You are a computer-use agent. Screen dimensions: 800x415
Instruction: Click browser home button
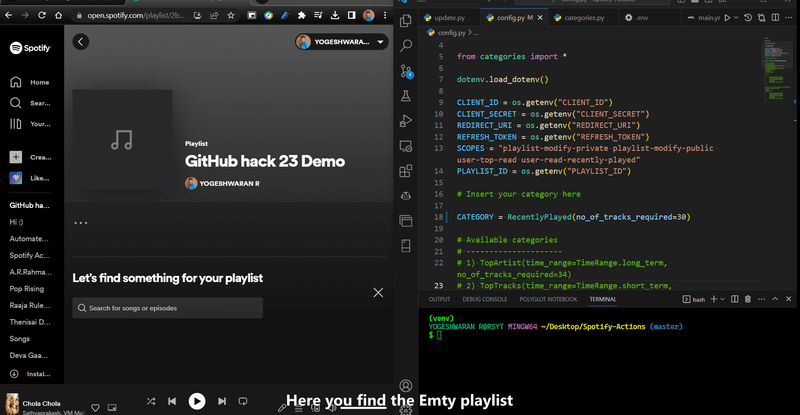(59, 15)
